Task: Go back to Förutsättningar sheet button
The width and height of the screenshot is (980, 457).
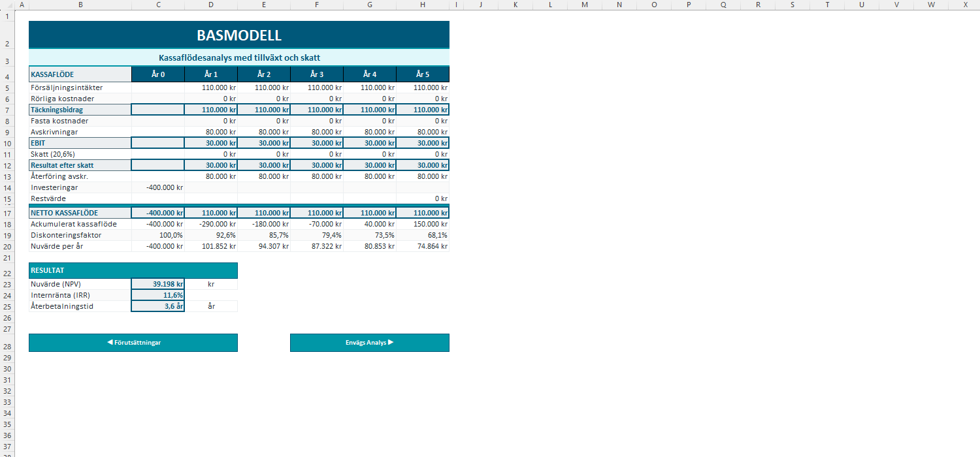Action: point(133,343)
